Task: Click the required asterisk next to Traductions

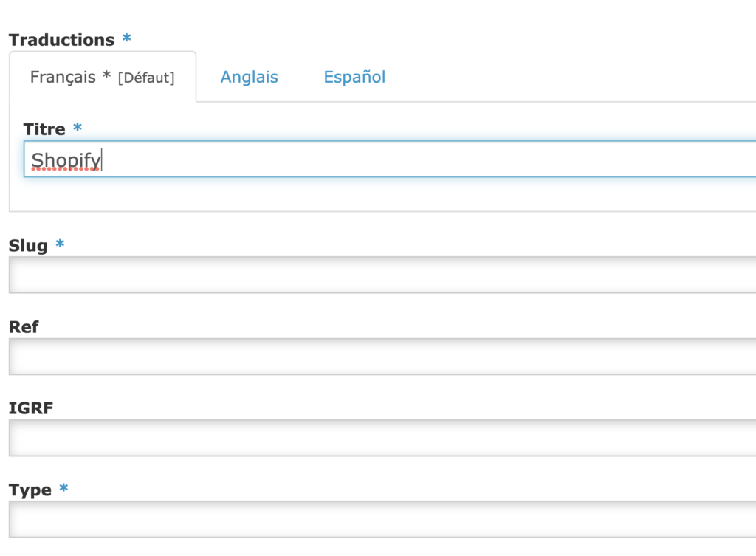Action: click(x=126, y=39)
